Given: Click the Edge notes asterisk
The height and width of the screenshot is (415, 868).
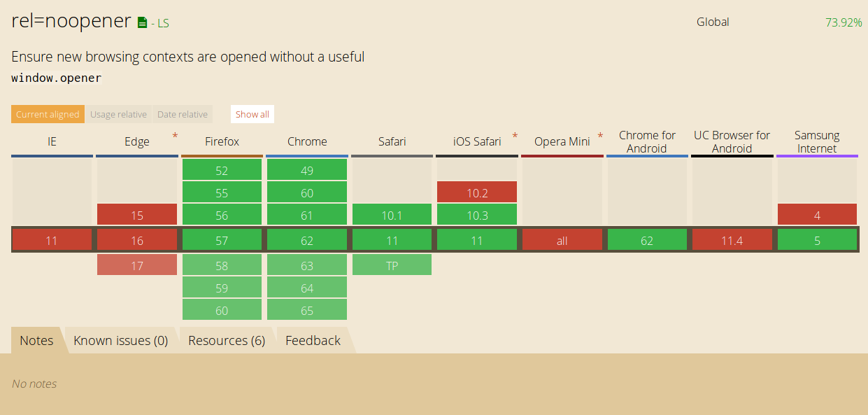Looking at the screenshot, I should [x=175, y=136].
